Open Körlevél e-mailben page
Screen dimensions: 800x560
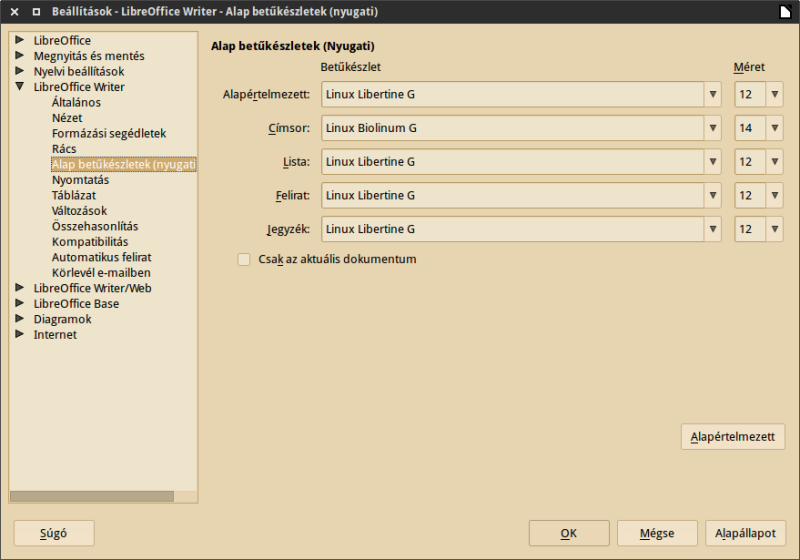tap(101, 273)
